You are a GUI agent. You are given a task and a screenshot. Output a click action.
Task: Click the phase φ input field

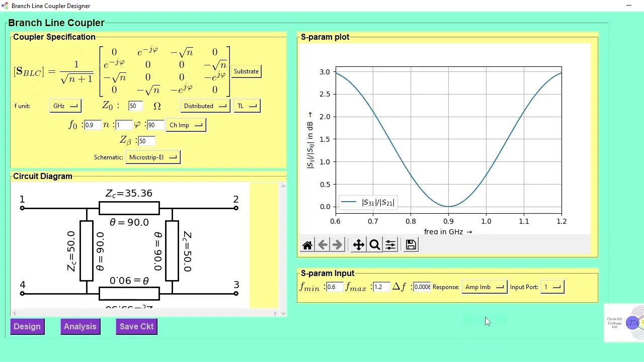[x=155, y=125]
